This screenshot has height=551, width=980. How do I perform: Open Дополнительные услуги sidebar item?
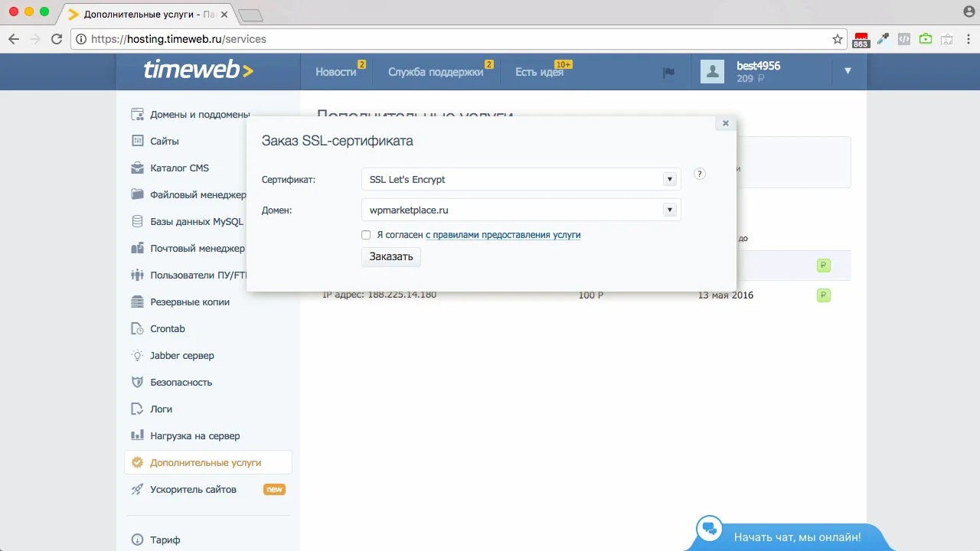(208, 462)
